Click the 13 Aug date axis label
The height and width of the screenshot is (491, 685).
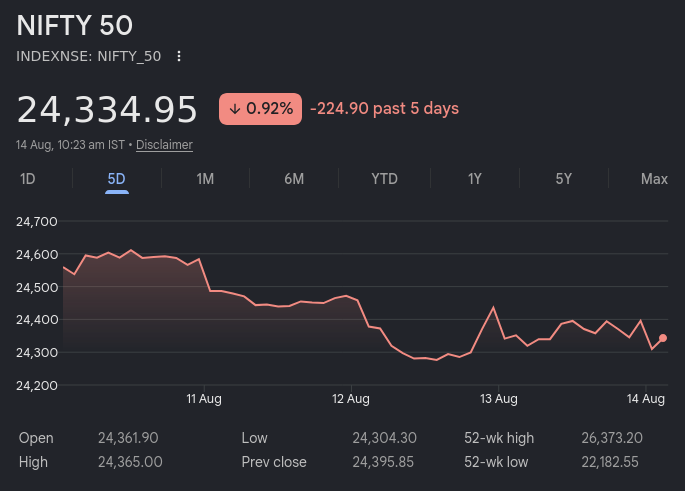498,399
